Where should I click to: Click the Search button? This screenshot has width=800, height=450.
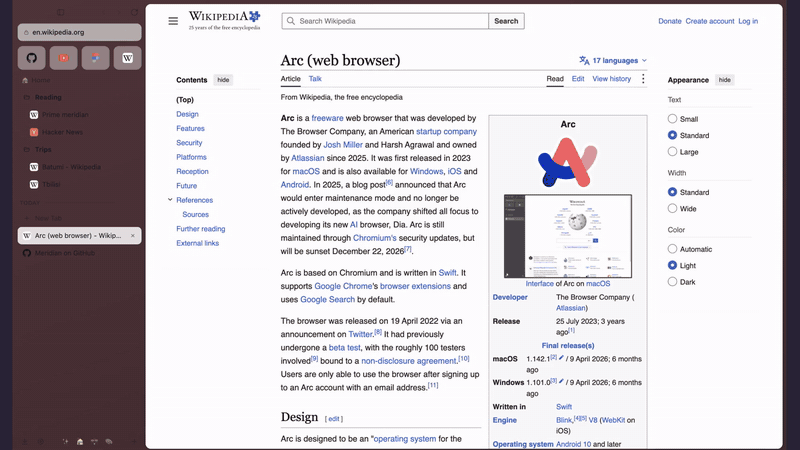506,21
